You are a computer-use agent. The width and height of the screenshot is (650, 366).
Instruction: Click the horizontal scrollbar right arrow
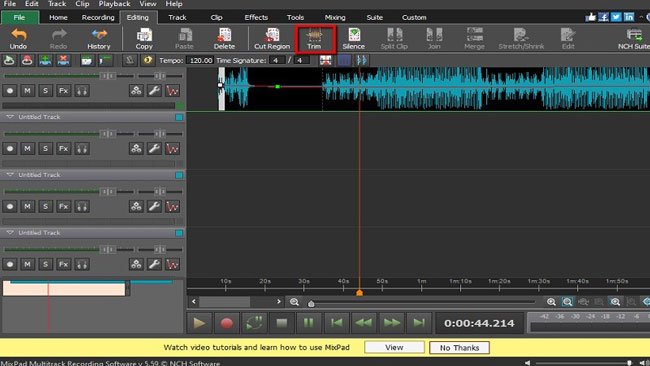click(279, 301)
